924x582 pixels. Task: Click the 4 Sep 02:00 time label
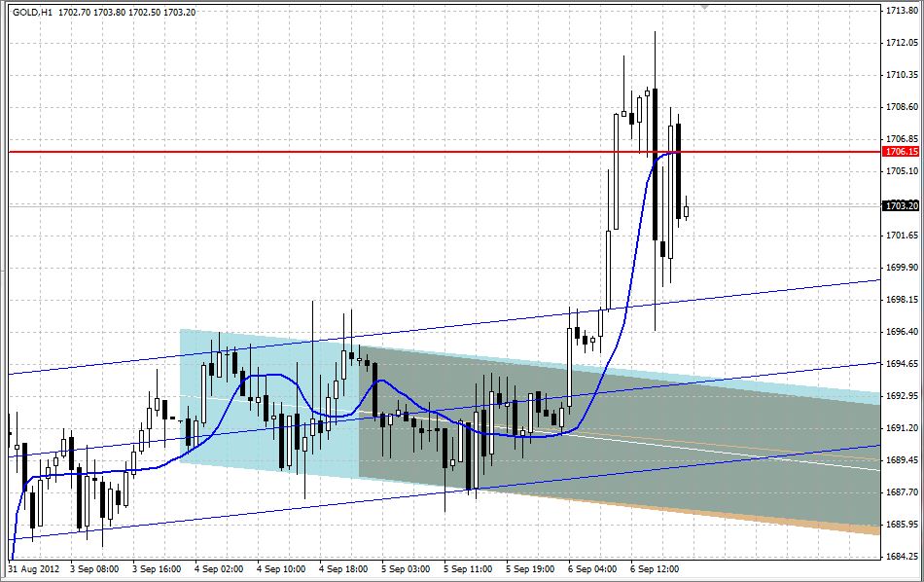[219, 569]
